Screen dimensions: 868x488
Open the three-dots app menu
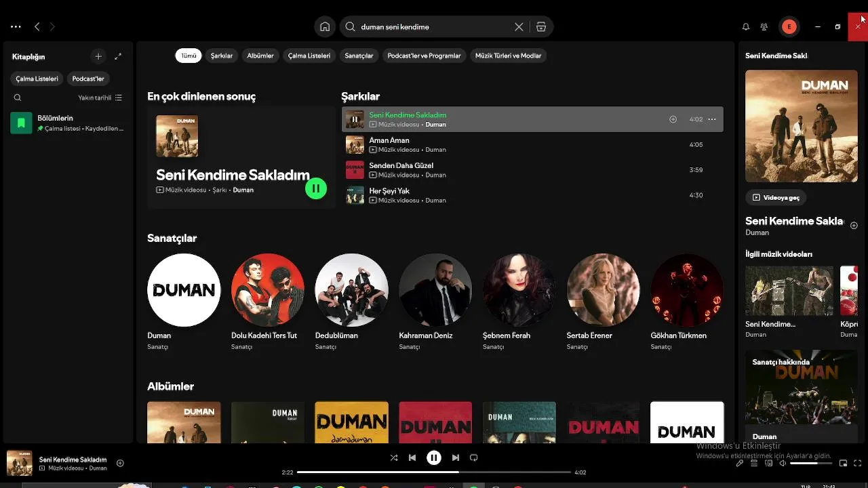click(16, 27)
